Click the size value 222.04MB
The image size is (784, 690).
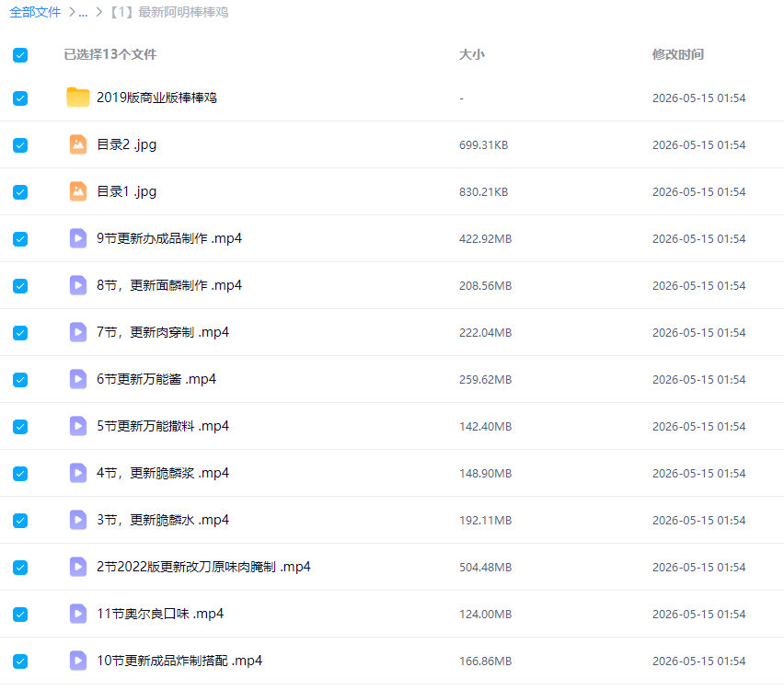[x=486, y=333]
